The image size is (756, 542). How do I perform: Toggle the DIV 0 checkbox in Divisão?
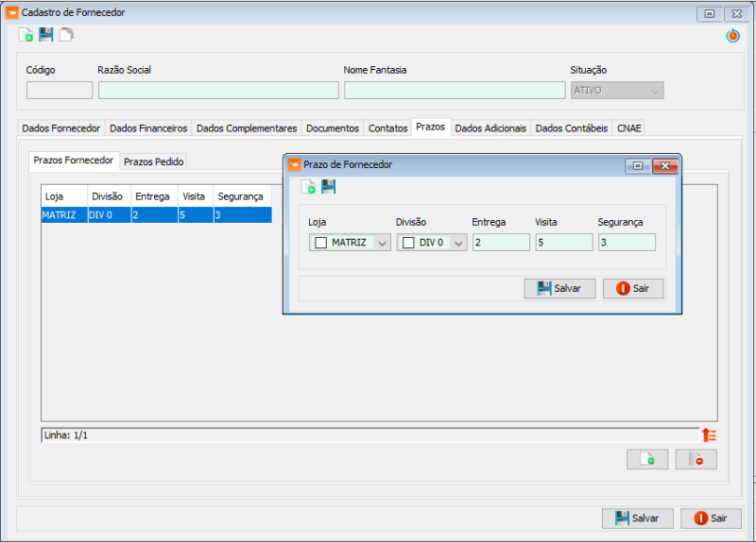408,243
